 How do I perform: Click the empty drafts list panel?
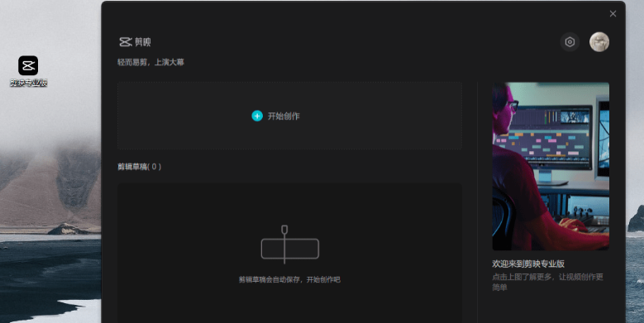coord(289,253)
